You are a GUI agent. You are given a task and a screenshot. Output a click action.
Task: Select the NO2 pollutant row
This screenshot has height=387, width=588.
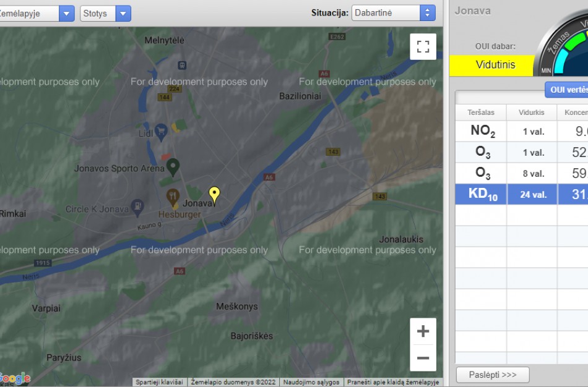521,130
